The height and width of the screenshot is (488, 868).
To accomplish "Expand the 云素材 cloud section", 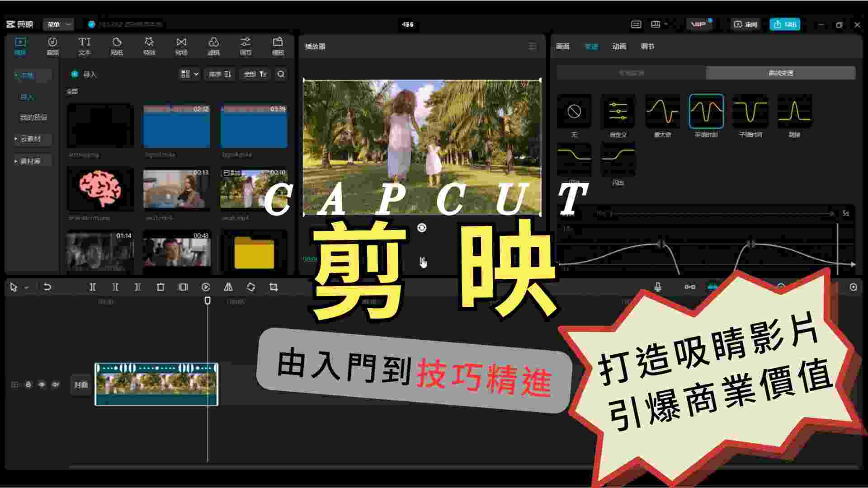I will (33, 139).
